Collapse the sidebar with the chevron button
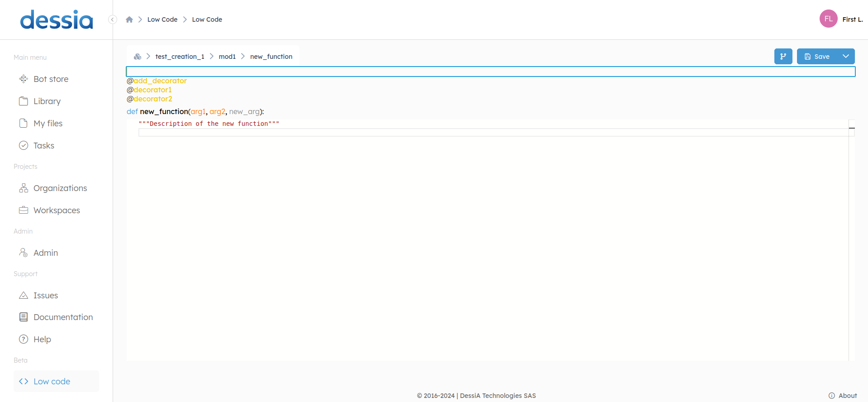This screenshot has height=402, width=868. (113, 19)
